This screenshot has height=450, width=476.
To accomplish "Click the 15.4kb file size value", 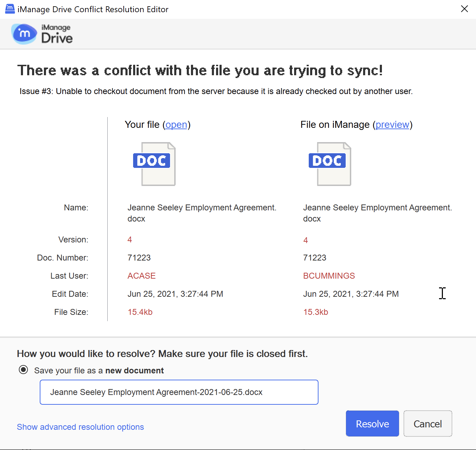I will point(140,312).
